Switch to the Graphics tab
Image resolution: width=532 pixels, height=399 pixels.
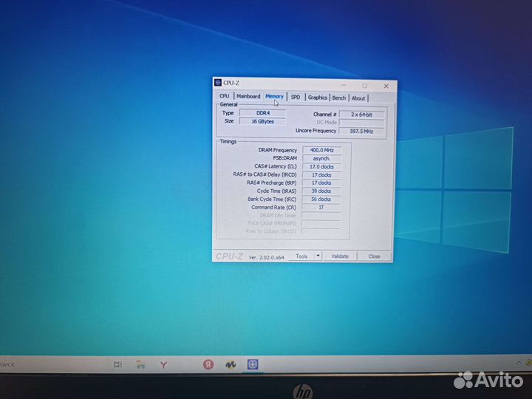(318, 98)
